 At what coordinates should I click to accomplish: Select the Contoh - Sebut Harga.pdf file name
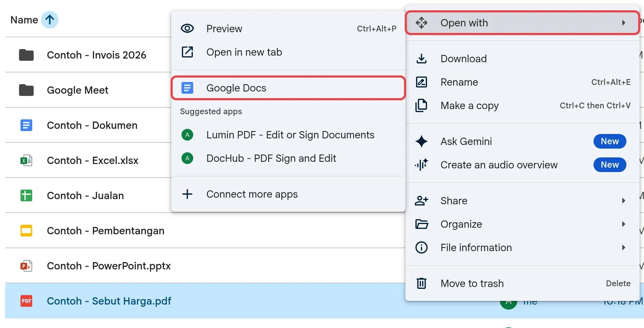pos(109,301)
